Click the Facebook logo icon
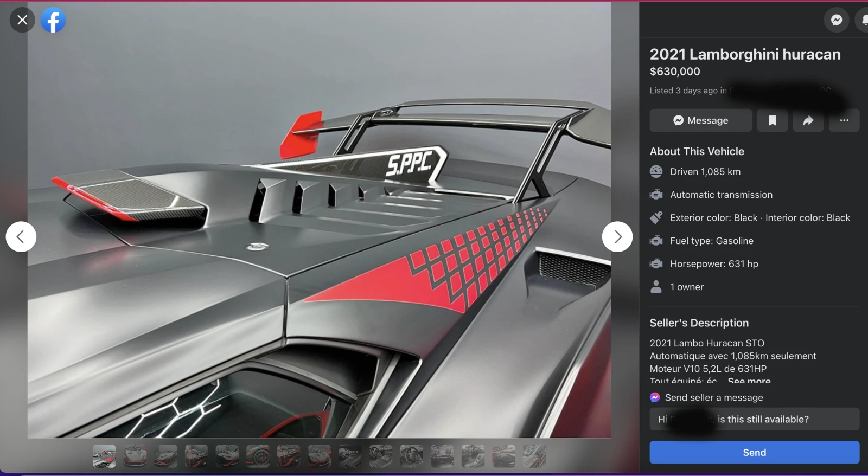The width and height of the screenshot is (868, 476). [53, 20]
